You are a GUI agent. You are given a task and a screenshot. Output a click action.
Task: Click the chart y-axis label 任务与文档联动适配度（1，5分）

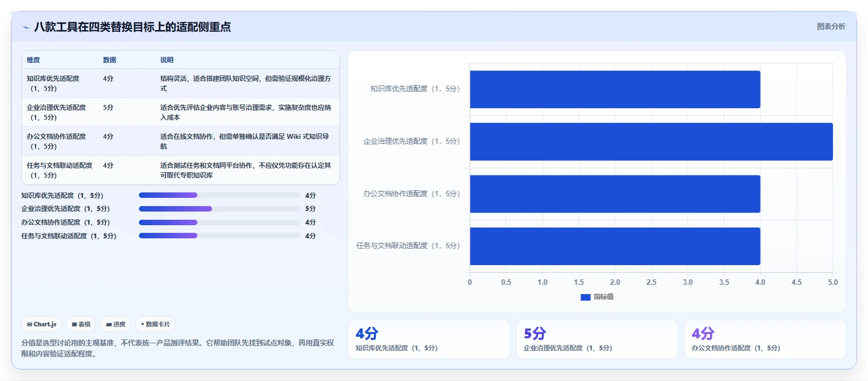point(408,245)
